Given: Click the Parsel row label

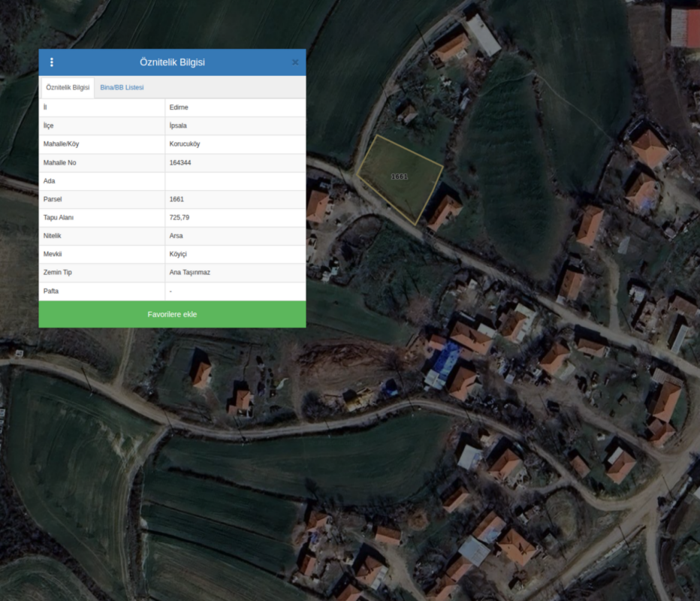Looking at the screenshot, I should 53,199.
